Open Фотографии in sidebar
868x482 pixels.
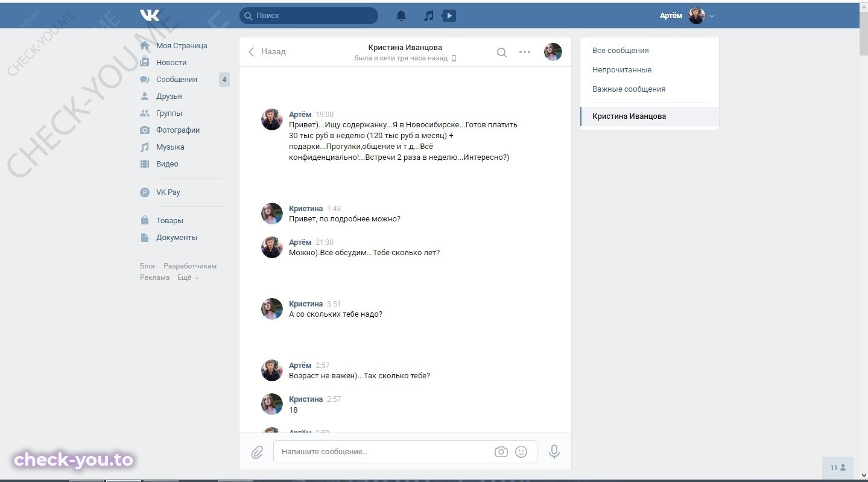click(178, 130)
